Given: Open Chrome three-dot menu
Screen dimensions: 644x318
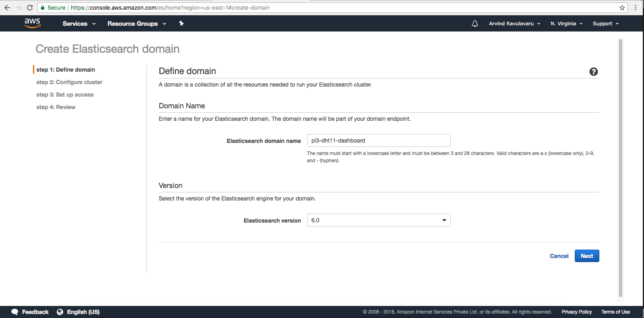Looking at the screenshot, I should [636, 8].
